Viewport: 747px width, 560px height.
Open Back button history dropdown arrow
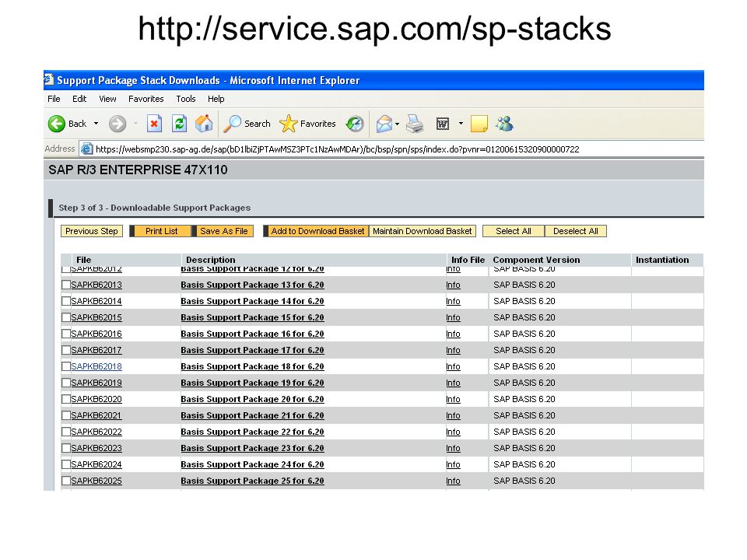tap(96, 124)
